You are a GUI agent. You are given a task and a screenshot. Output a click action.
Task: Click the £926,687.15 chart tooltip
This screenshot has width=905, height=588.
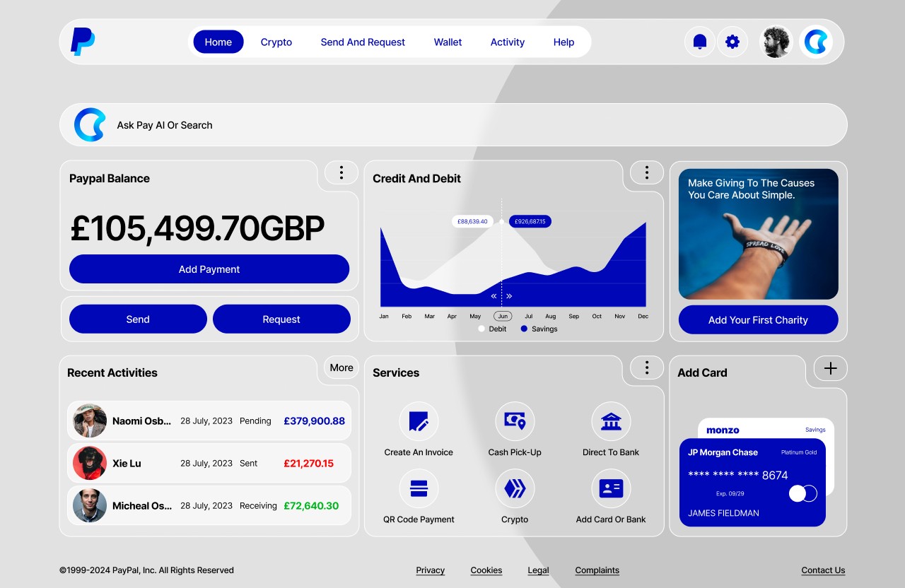coord(530,221)
